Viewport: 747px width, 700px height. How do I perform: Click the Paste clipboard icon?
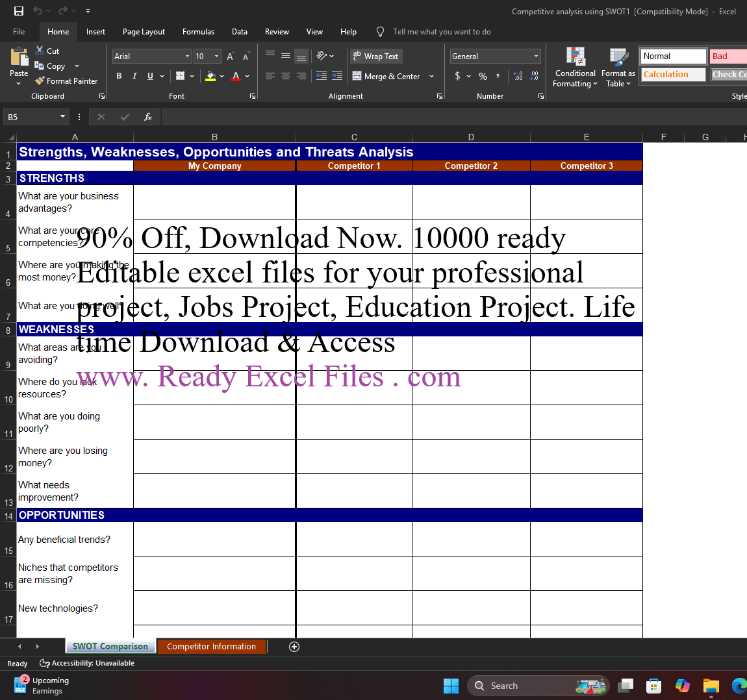click(x=19, y=56)
